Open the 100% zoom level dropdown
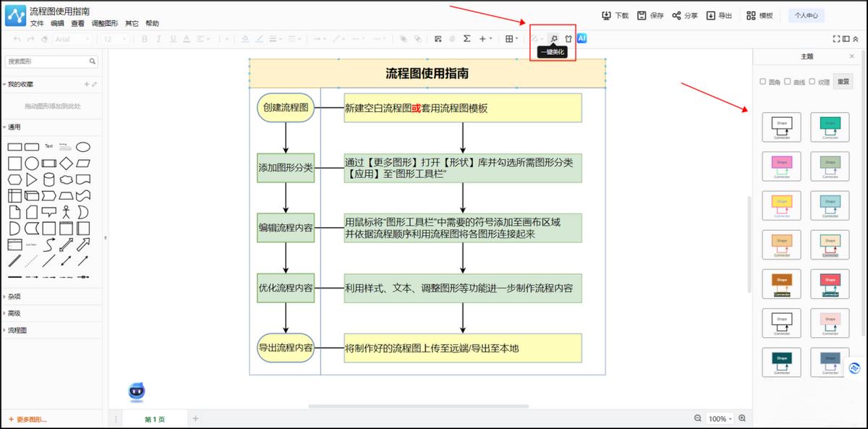 point(720,419)
